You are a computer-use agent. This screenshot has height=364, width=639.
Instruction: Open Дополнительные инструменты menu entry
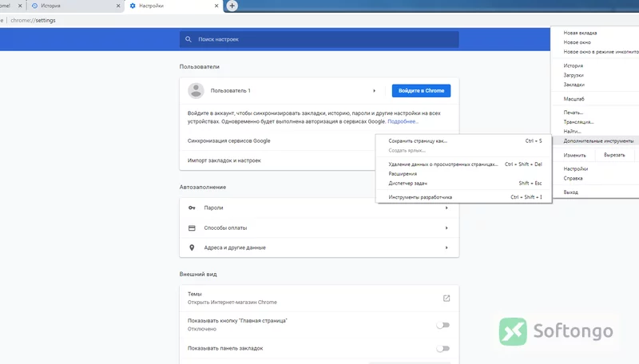pyautogui.click(x=594, y=140)
